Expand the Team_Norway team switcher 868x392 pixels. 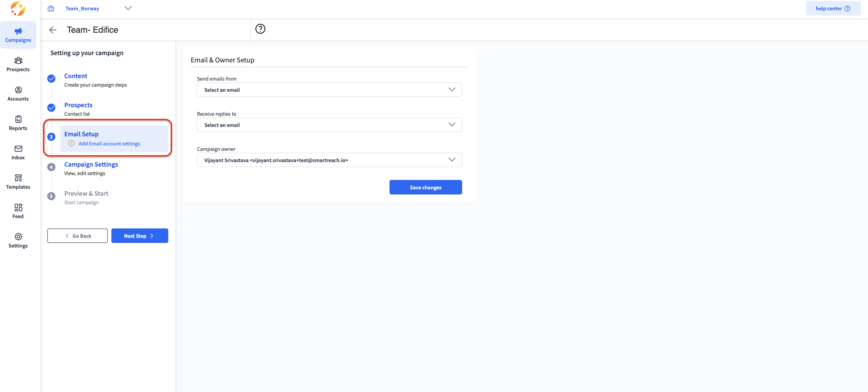pyautogui.click(x=128, y=8)
